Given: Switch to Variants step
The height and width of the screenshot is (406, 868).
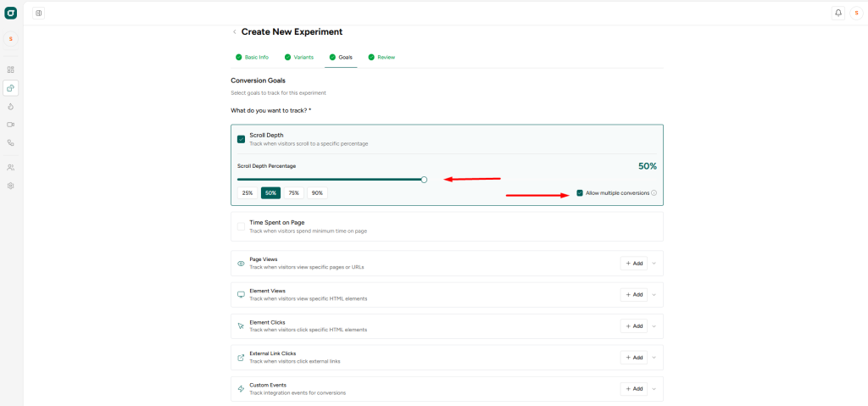Looking at the screenshot, I should pos(299,57).
